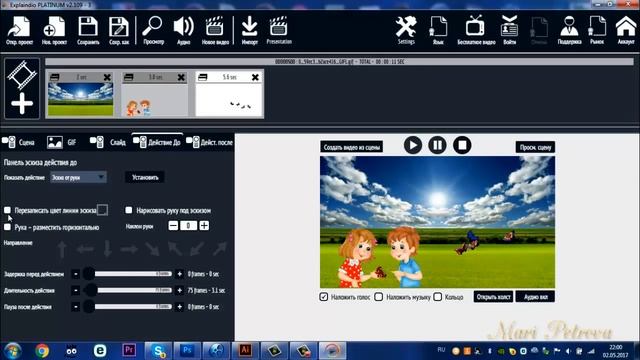The image size is (640, 360).
Task: Remove the first 2 sec scene
Action: [x=107, y=77]
